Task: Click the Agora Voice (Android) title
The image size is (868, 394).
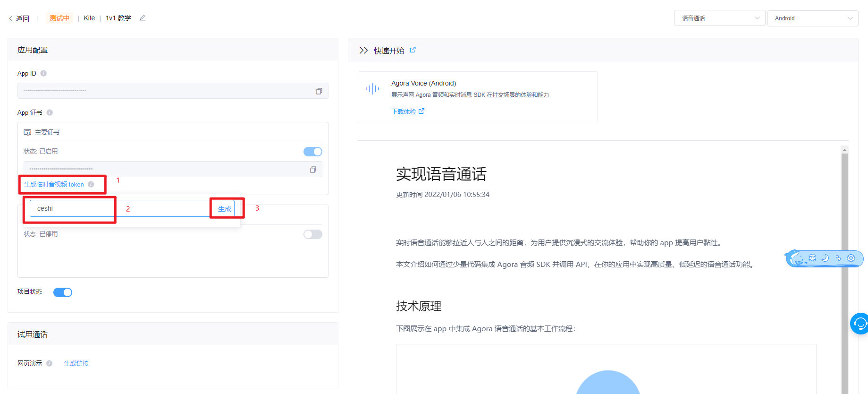Action: [x=423, y=83]
